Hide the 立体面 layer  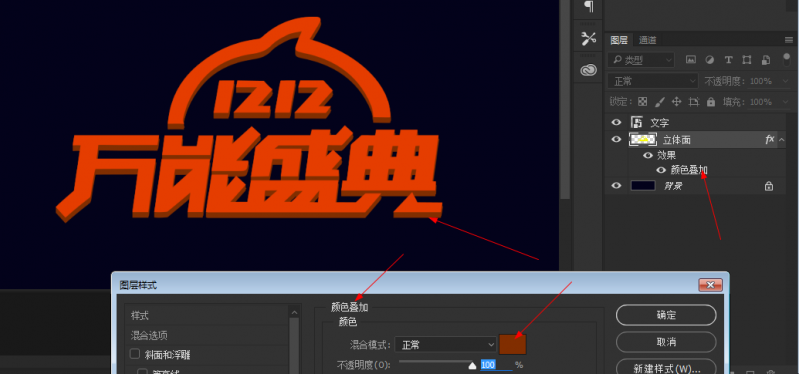(616, 139)
